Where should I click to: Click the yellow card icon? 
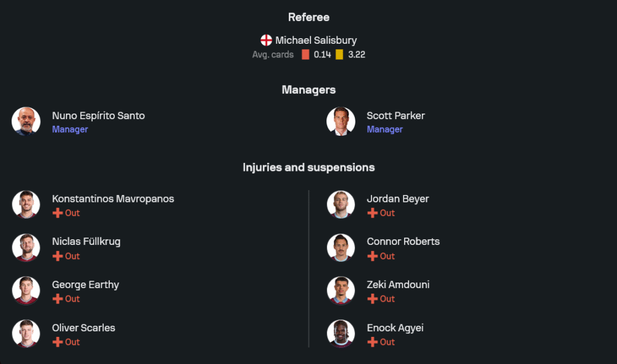click(x=339, y=54)
